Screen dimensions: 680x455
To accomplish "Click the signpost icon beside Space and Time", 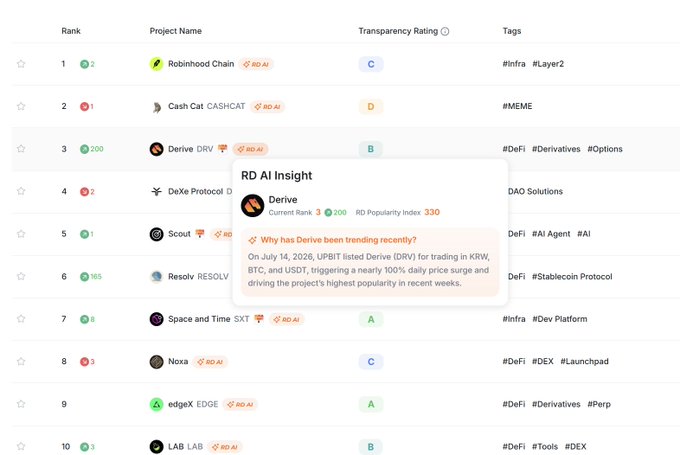I will 259,318.
